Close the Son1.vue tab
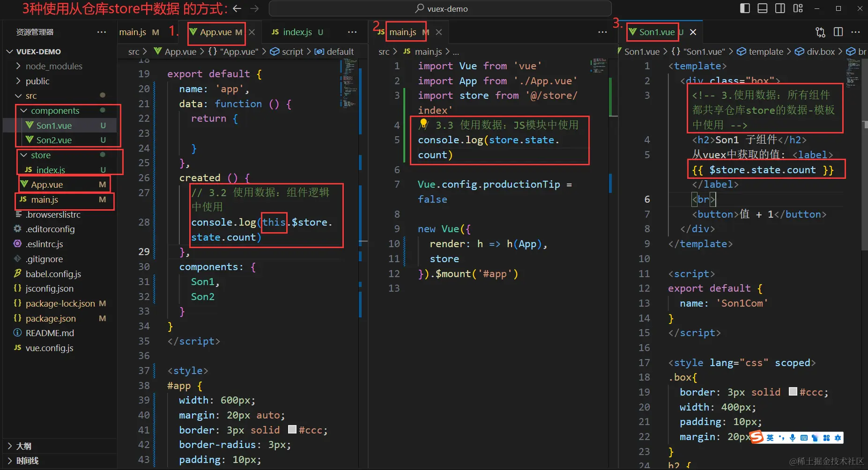This screenshot has width=868, height=470. pyautogui.click(x=693, y=32)
